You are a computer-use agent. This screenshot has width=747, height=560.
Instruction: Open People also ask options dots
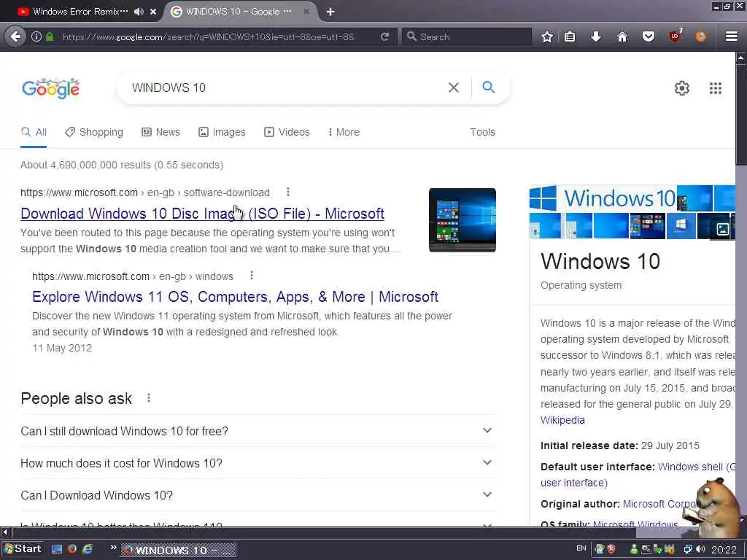click(149, 397)
